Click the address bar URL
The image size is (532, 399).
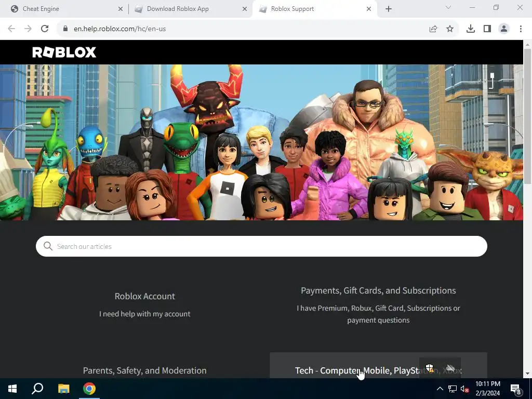point(120,29)
